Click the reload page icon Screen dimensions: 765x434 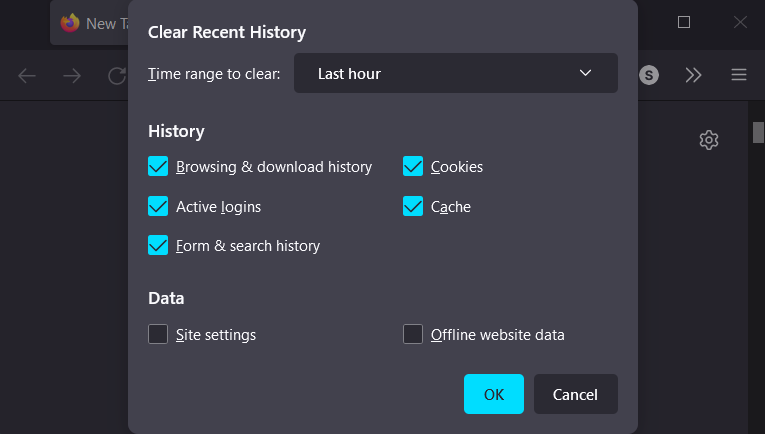[118, 75]
